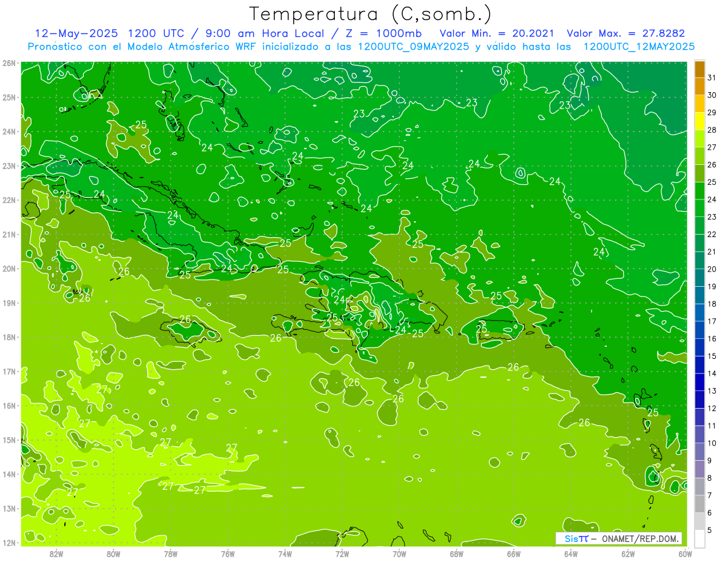Click the '20N' latitude axis label

pos(9,269)
